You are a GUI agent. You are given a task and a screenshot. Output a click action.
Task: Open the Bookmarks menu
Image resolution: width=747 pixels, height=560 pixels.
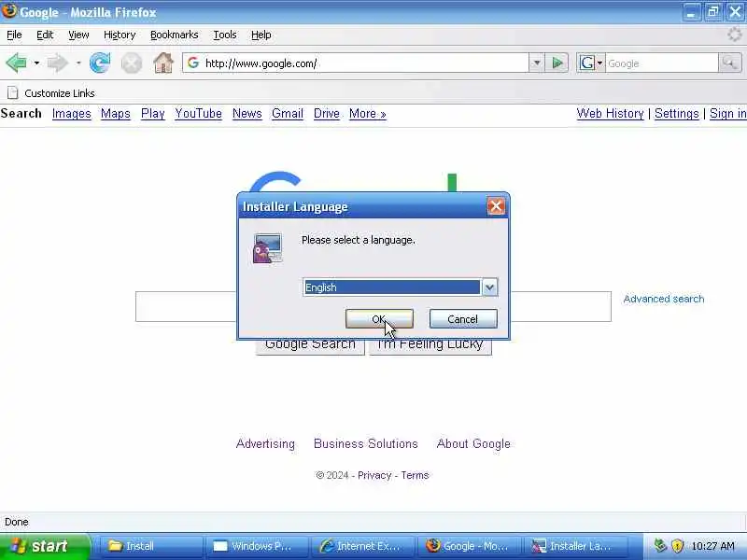click(x=174, y=35)
